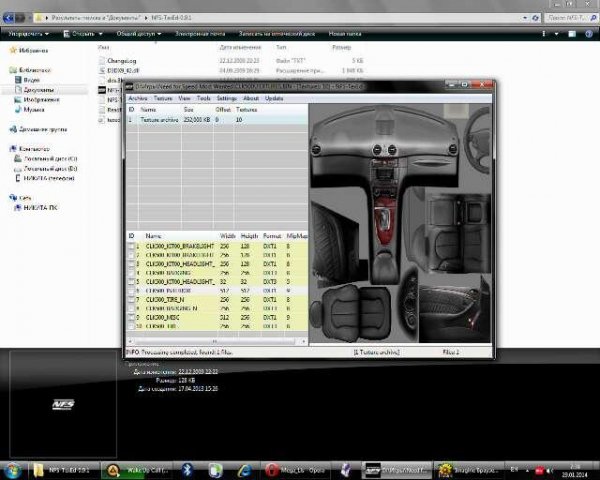The width and height of the screenshot is (600, 480).
Task: Sort textures by Width column header
Action: pos(228,236)
